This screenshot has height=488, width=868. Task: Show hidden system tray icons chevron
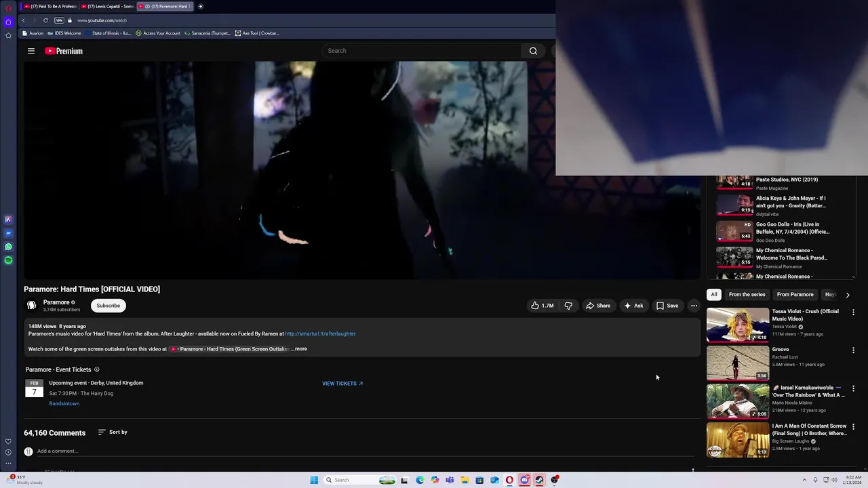click(x=804, y=480)
